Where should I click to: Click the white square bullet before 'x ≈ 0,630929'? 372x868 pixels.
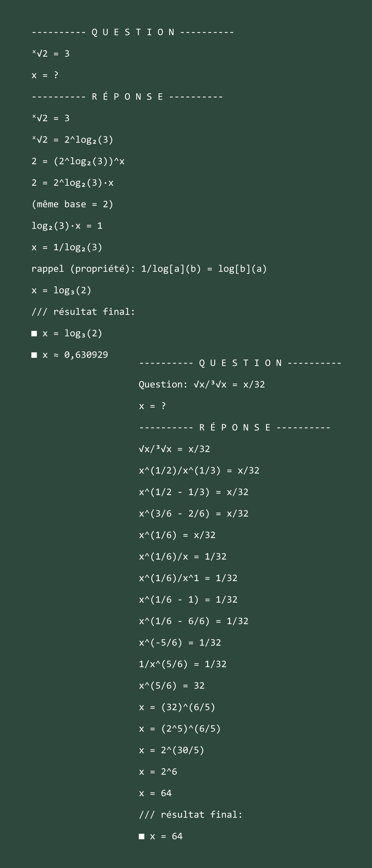click(x=34, y=355)
